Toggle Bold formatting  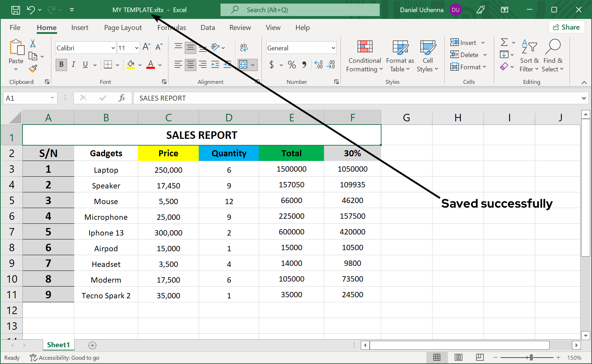(x=61, y=65)
